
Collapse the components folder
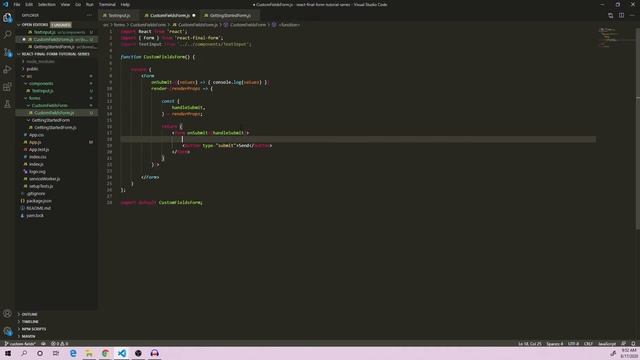[x=39, y=84]
